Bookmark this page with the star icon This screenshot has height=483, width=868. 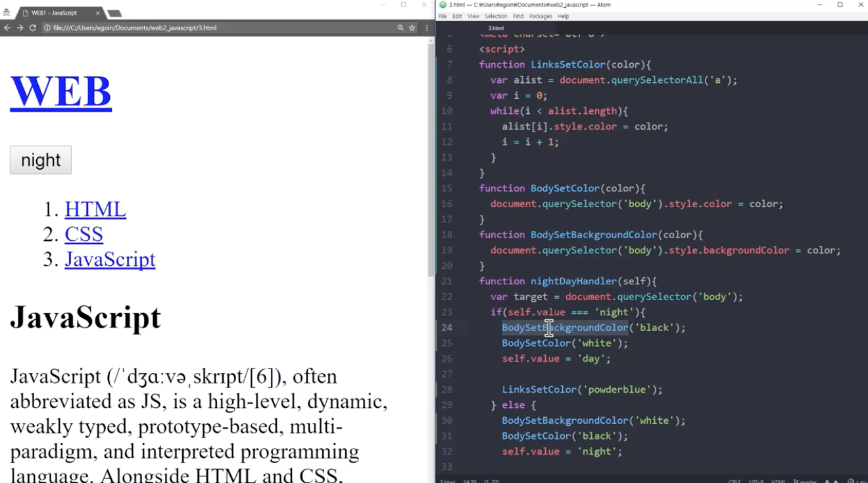[x=412, y=28]
